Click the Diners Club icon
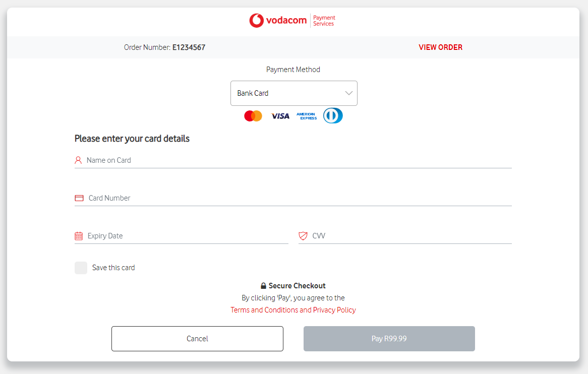588x374 pixels. [x=333, y=115]
